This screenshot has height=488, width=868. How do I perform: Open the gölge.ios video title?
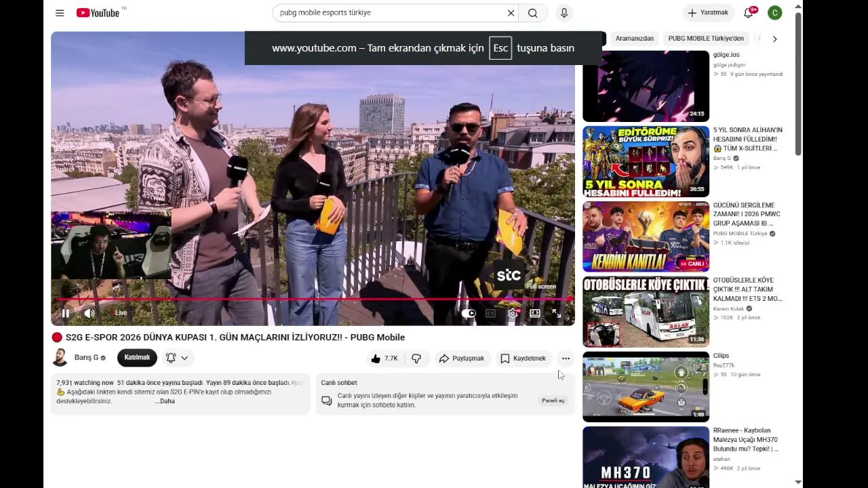point(726,55)
